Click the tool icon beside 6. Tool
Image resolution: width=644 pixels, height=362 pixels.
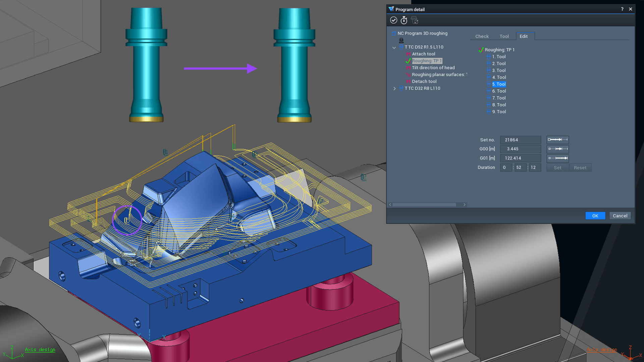click(488, 91)
